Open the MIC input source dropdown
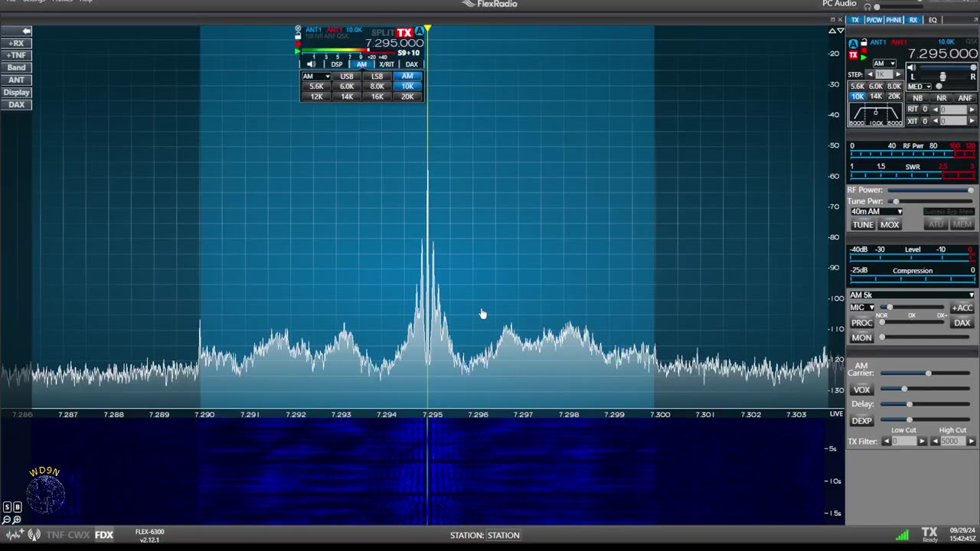The width and height of the screenshot is (980, 551). [x=862, y=308]
